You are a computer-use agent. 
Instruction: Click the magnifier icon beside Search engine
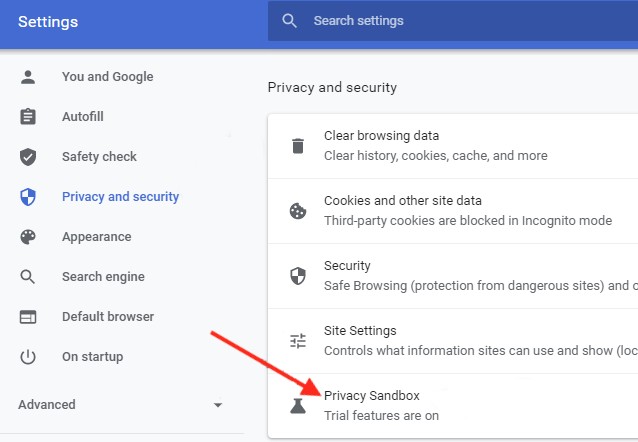coord(28,277)
